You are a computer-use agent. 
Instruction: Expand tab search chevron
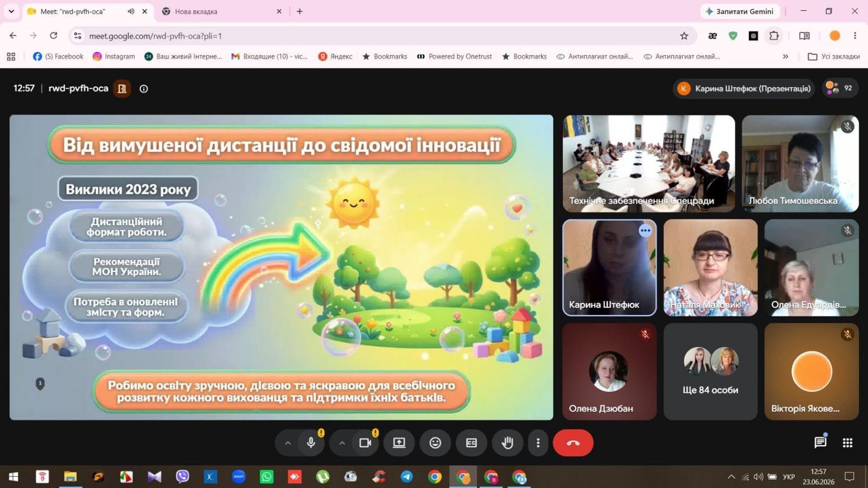click(x=11, y=11)
